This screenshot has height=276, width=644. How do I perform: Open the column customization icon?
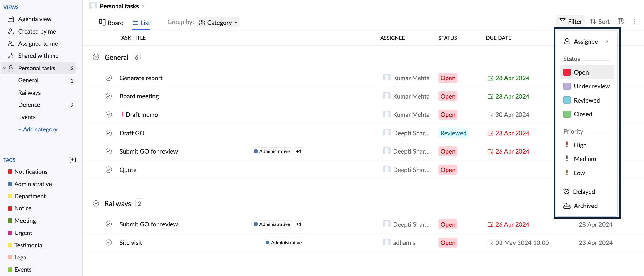[x=620, y=21]
